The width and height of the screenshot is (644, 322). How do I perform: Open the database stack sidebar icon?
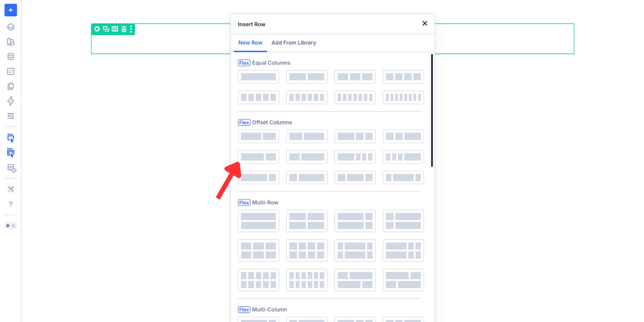tap(11, 57)
